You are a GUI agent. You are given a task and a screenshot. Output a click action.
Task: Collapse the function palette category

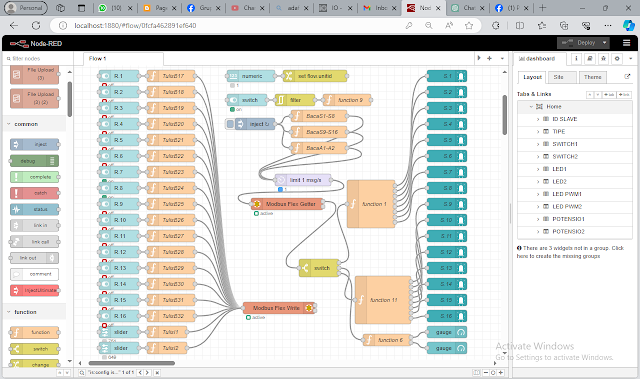(35, 312)
